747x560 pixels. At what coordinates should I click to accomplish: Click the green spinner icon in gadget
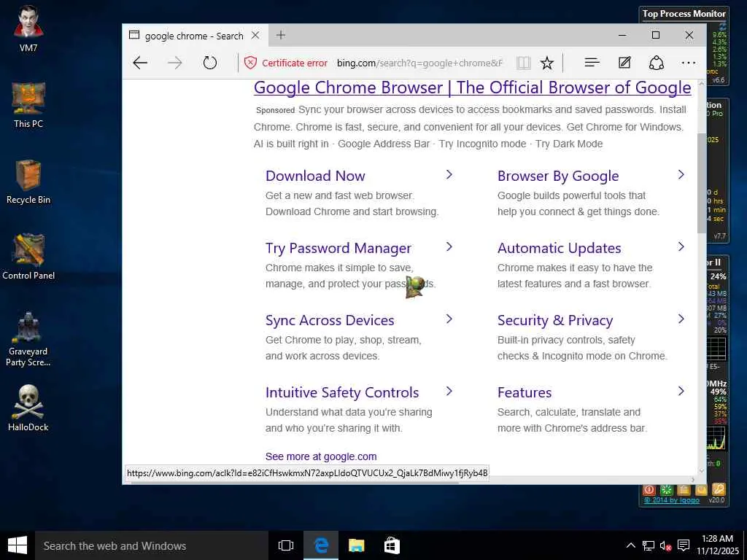[x=666, y=490]
